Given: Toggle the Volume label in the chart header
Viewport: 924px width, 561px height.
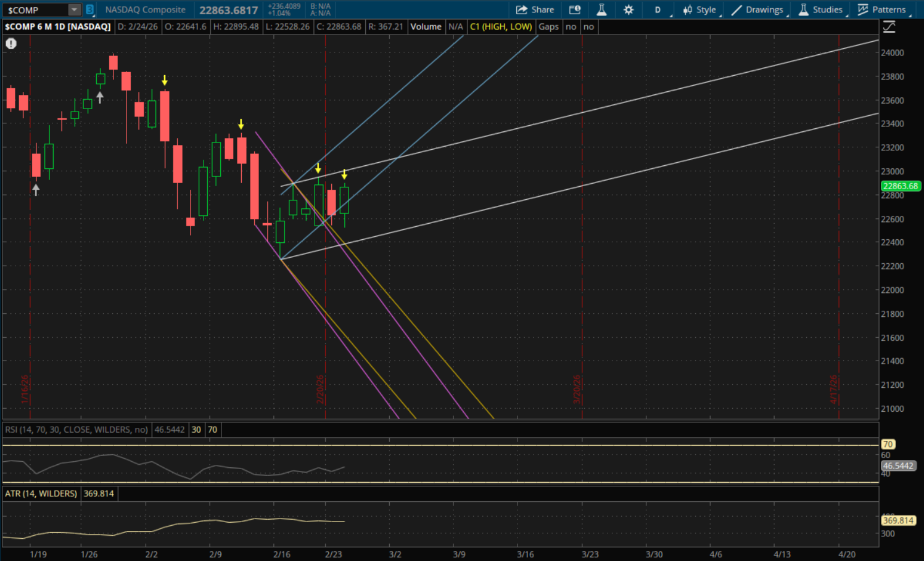Looking at the screenshot, I should [426, 27].
